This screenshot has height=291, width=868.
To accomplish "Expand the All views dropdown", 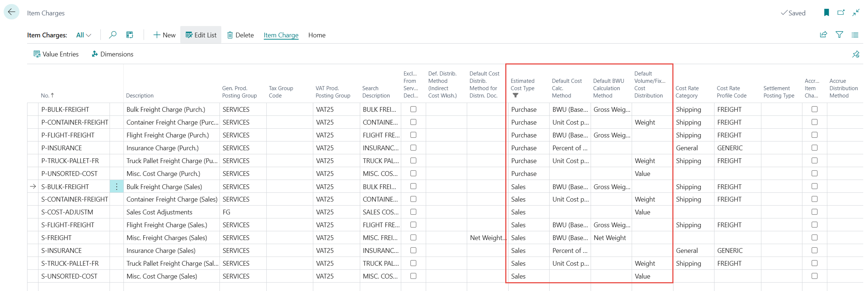I will (84, 35).
